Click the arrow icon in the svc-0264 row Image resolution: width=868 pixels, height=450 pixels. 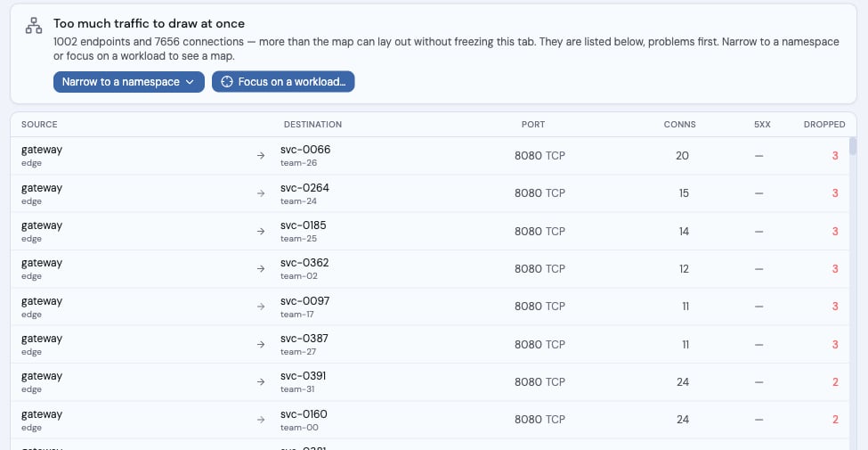point(261,193)
